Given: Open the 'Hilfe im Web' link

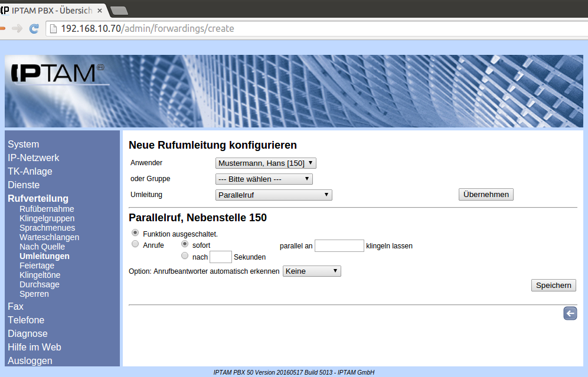Looking at the screenshot, I should (34, 347).
